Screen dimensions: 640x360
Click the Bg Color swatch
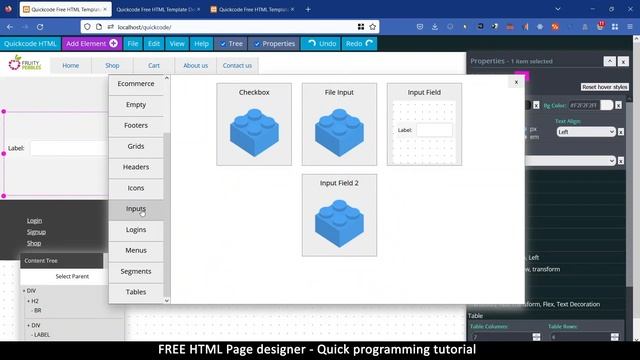607,105
